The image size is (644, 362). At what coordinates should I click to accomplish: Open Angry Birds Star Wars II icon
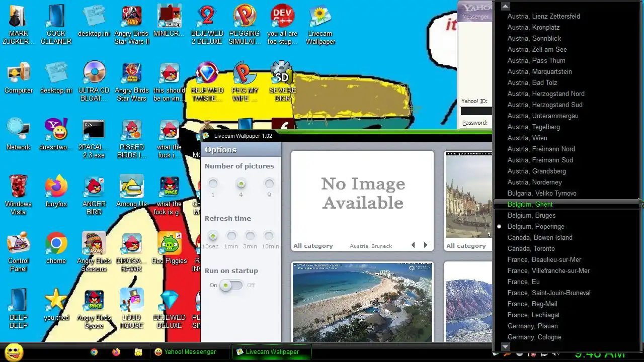click(x=131, y=25)
